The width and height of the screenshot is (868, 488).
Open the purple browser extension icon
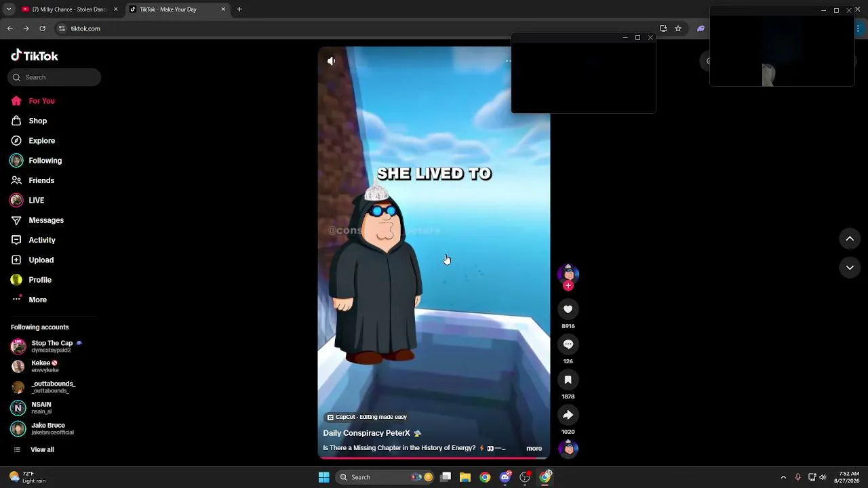[701, 28]
